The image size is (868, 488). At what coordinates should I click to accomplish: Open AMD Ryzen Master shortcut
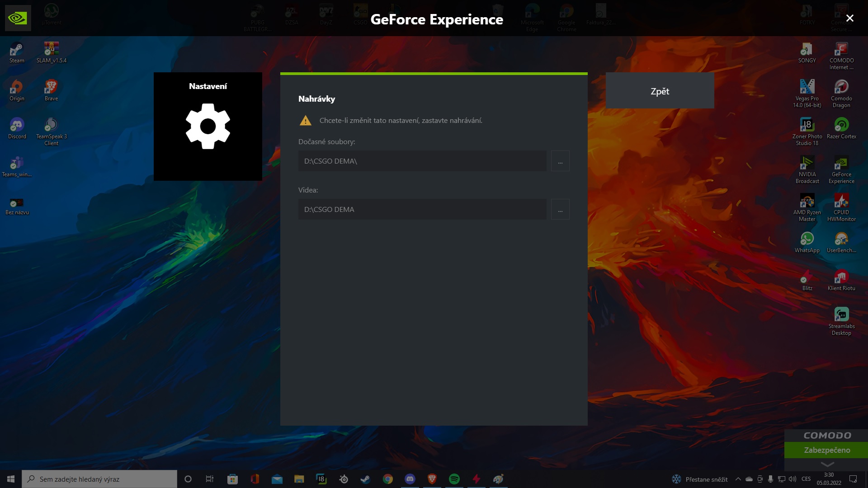807,207
